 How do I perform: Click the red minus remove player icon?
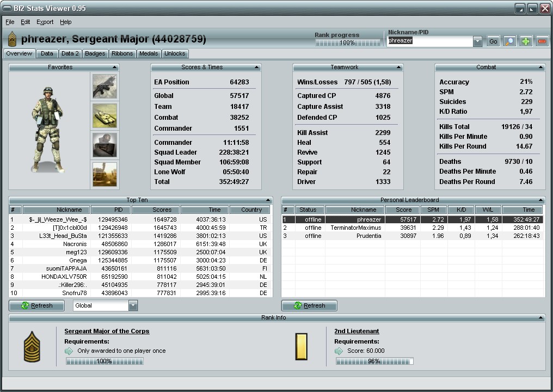click(542, 41)
